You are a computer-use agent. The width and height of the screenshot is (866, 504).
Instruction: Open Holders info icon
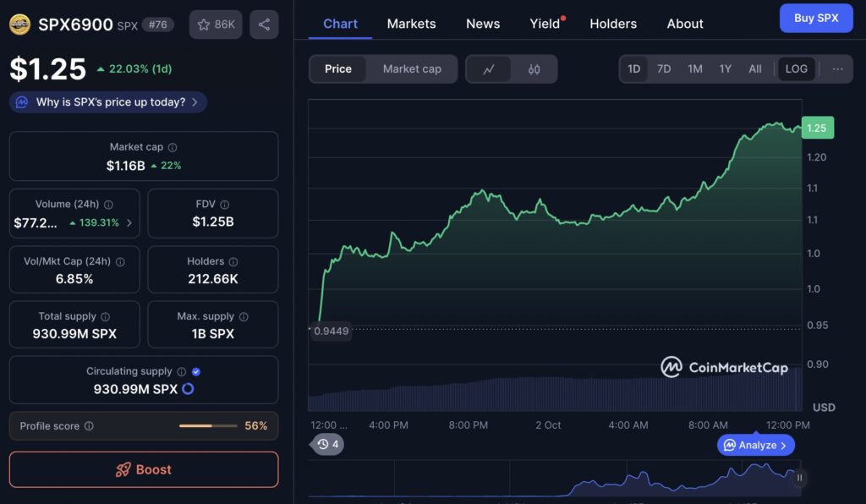(x=233, y=261)
